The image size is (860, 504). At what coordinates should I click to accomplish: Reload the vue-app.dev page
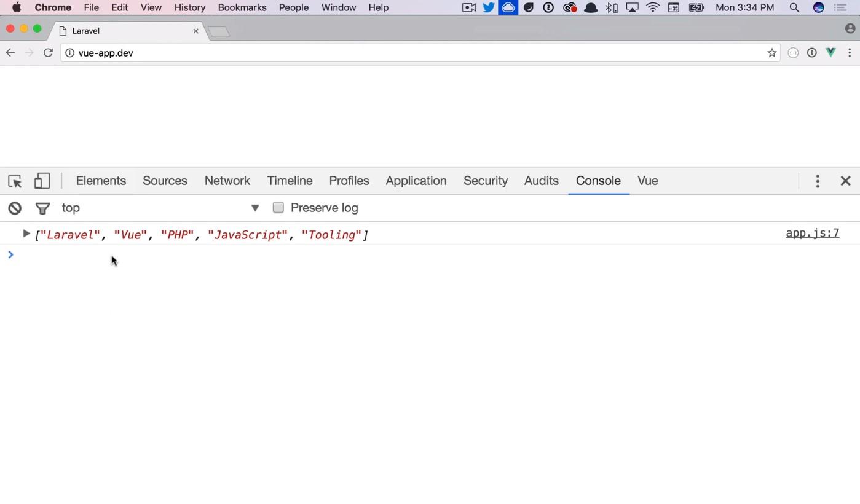pos(48,53)
